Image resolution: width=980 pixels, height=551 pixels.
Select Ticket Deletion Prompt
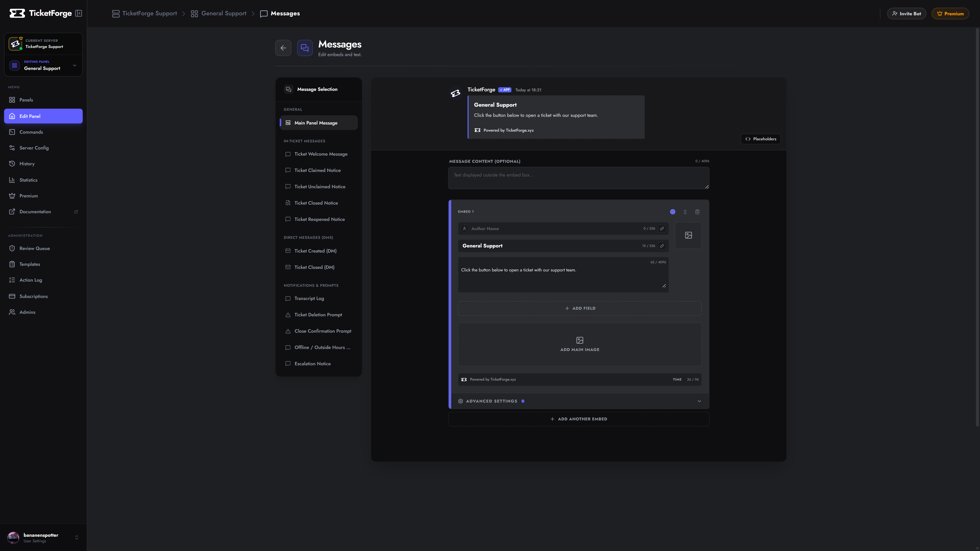coord(319,315)
